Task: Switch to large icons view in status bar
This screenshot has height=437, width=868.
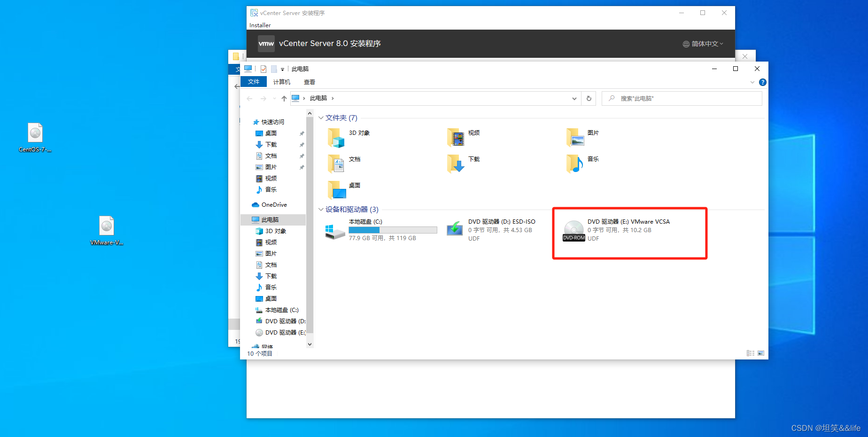Action: (x=761, y=353)
